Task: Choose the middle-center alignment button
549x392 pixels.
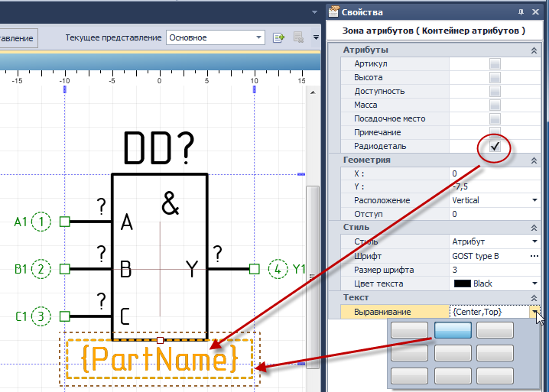Action: 453,353
